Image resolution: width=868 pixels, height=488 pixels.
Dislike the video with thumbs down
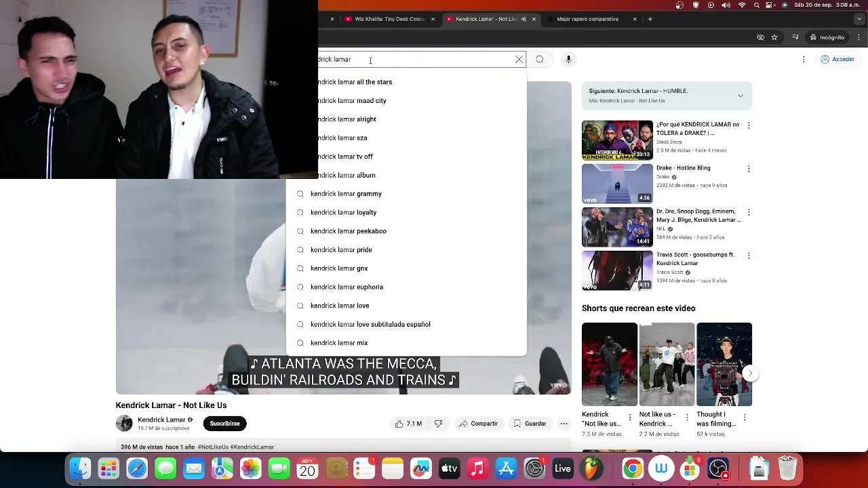coord(439,424)
